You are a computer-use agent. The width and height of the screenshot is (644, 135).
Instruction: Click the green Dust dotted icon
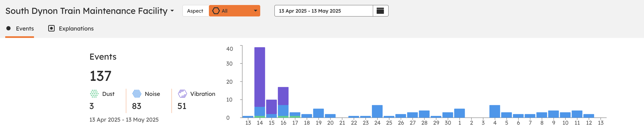(94, 93)
